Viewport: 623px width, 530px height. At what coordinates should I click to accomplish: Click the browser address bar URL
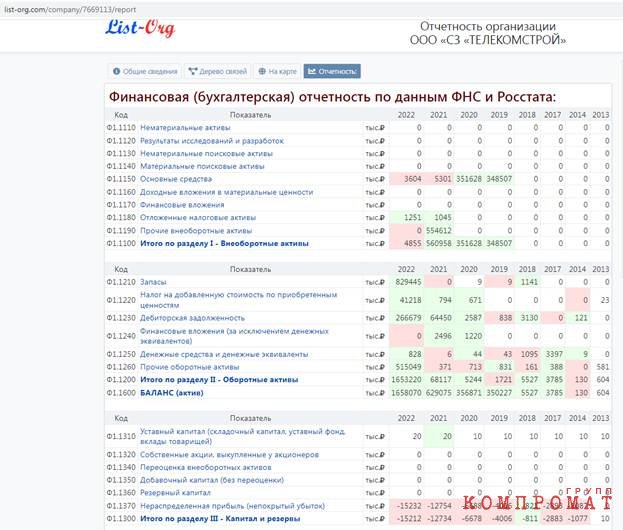pos(70,10)
